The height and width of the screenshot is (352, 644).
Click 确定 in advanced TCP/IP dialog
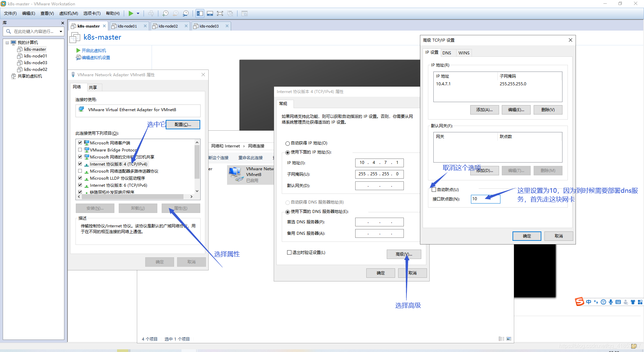point(527,236)
